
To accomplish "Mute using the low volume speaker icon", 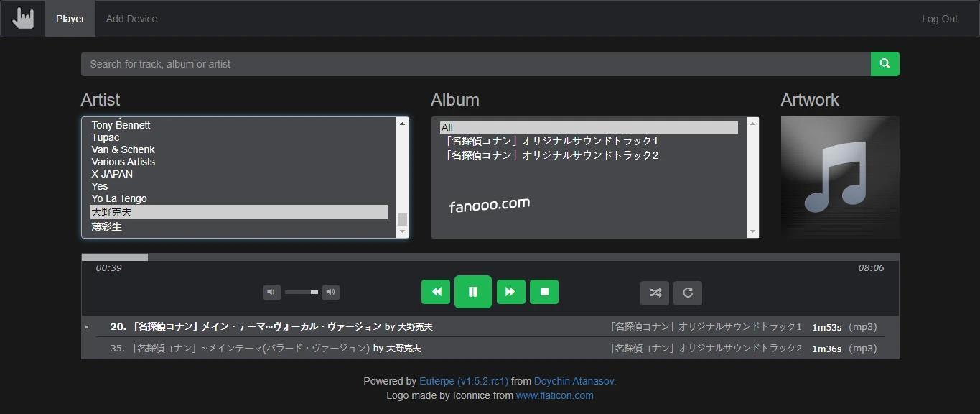I will 272,292.
